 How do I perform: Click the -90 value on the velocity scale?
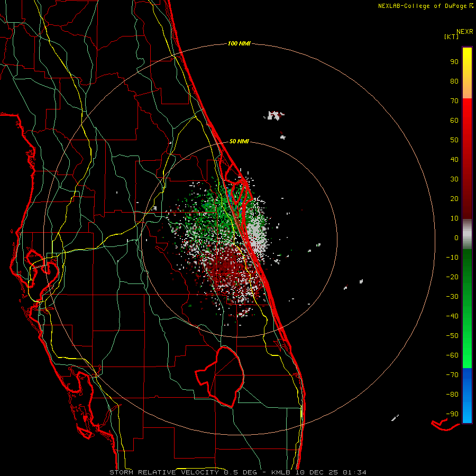tap(452, 414)
